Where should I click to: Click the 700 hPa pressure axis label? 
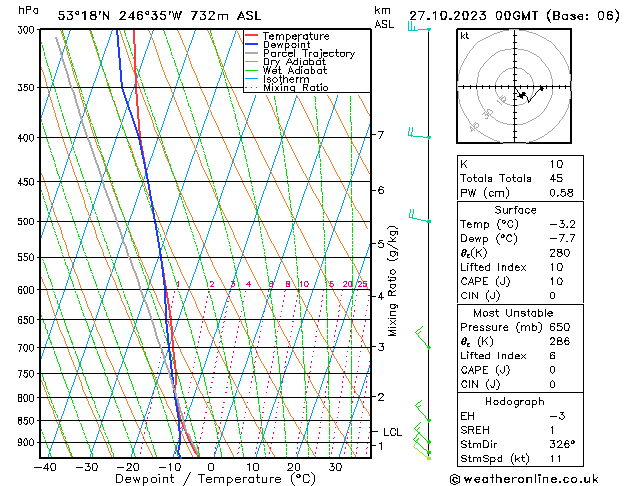[x=28, y=348]
